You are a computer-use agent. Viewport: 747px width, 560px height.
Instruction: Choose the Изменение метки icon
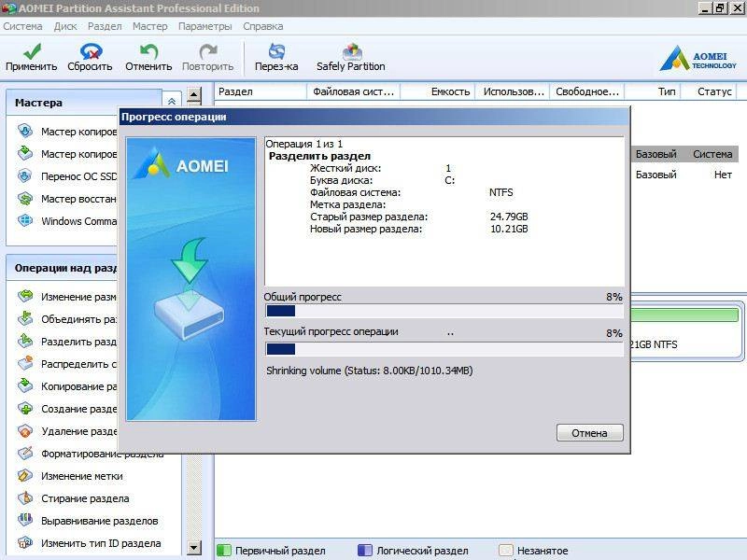tap(25, 475)
